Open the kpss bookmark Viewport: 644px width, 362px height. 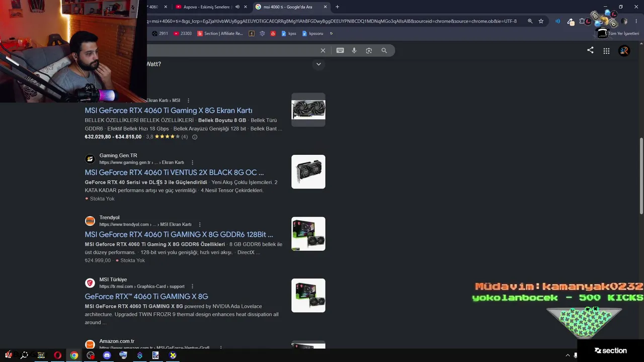pos(289,34)
